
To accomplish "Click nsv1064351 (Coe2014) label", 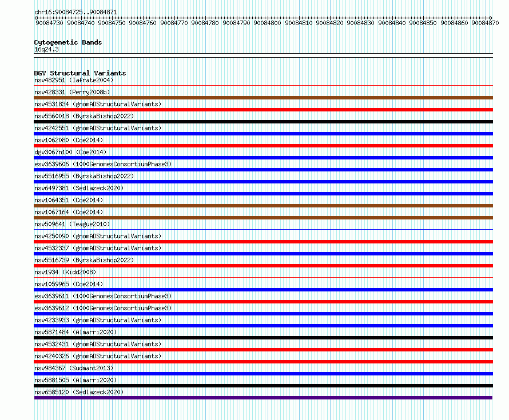I will click(x=69, y=200).
